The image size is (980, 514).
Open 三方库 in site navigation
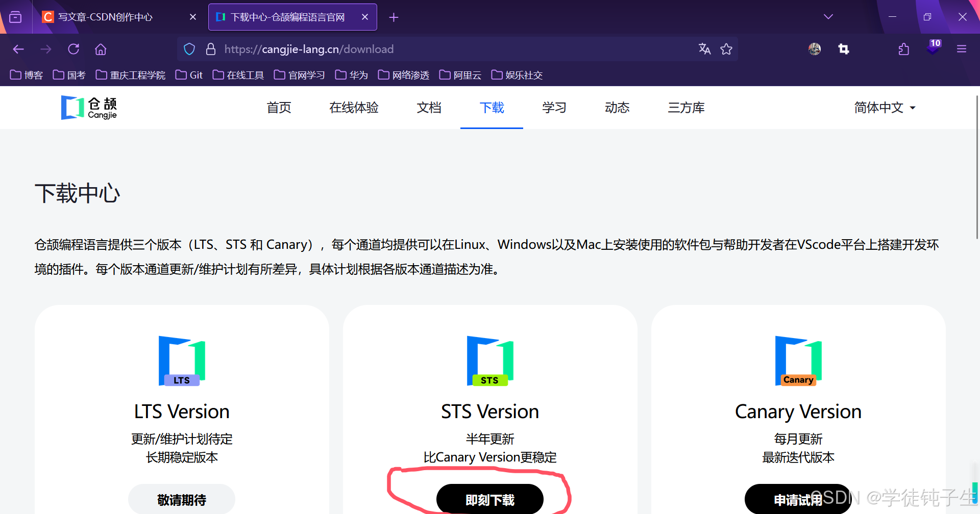point(686,108)
